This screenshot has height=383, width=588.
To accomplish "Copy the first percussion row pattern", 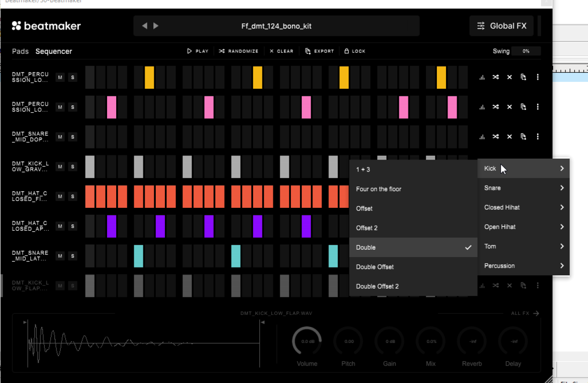I will [523, 77].
